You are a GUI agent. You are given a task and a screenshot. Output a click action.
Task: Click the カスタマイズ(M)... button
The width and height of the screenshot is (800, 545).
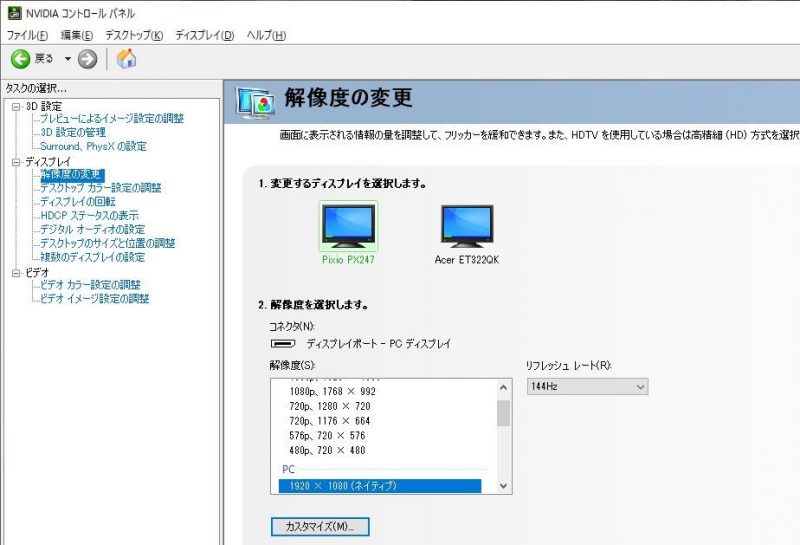(x=320, y=527)
